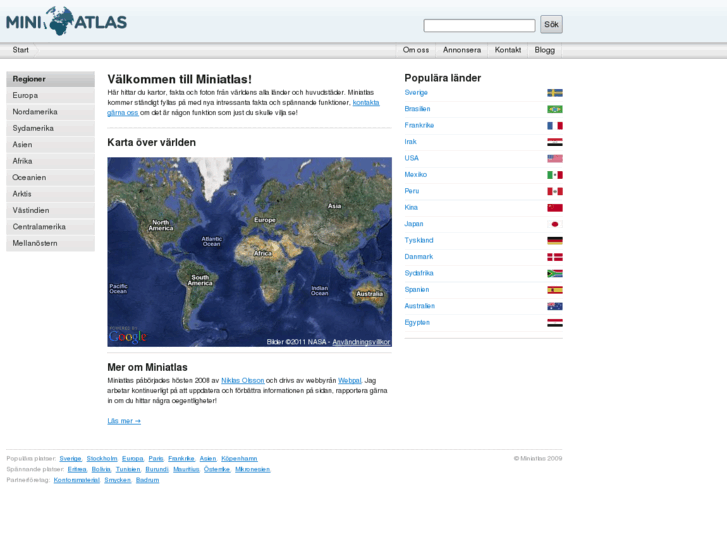Click the Brazilian flag icon
This screenshot has width=727, height=545.
(x=555, y=109)
